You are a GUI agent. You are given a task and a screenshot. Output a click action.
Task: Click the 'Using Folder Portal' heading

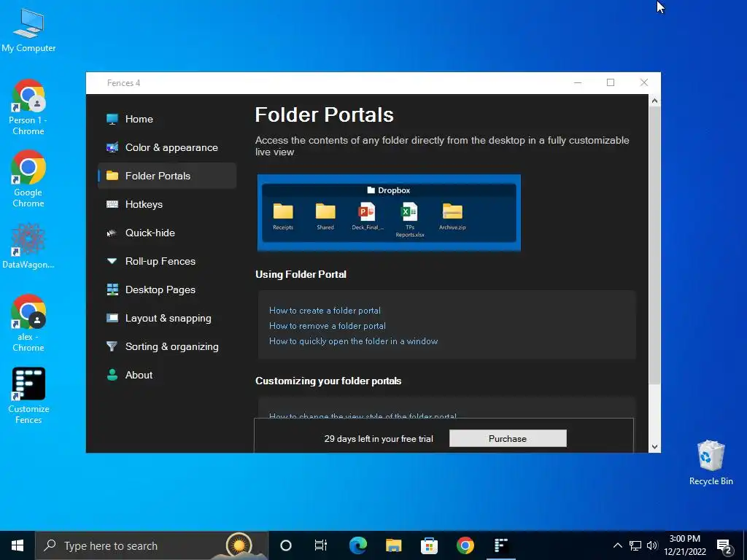tap(301, 274)
